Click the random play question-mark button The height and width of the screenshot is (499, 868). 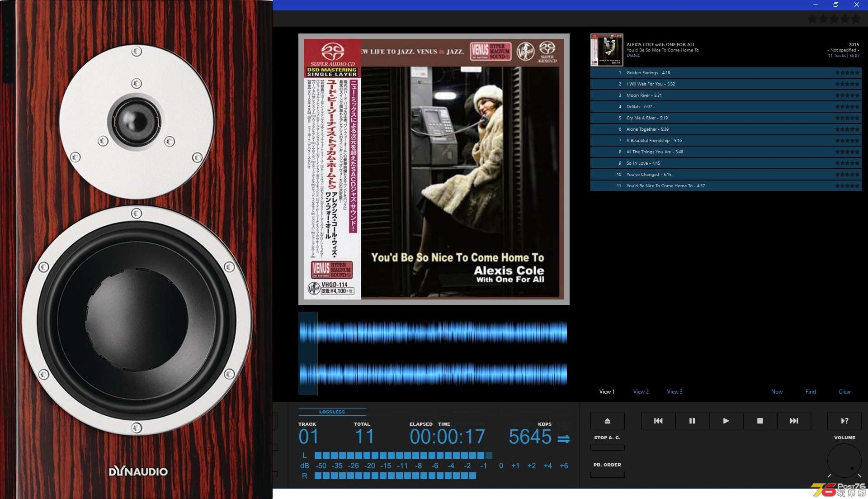coord(844,421)
